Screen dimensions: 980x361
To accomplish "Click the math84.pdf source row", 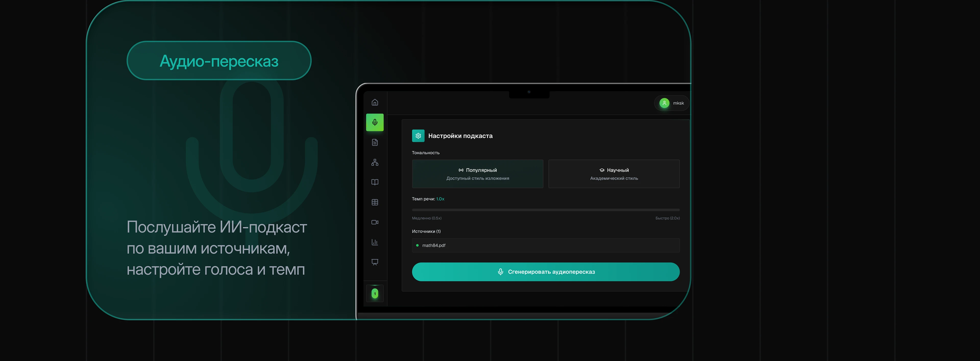I will point(546,246).
